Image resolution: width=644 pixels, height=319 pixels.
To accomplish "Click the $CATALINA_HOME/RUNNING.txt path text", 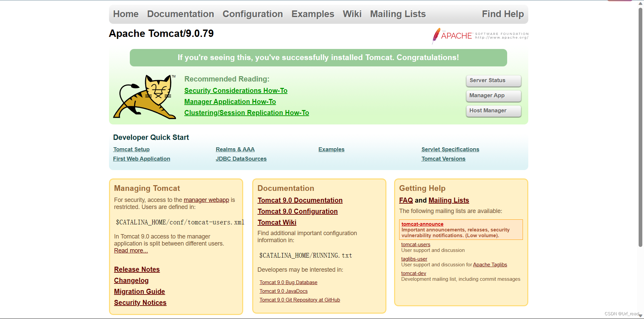I will pos(306,256).
